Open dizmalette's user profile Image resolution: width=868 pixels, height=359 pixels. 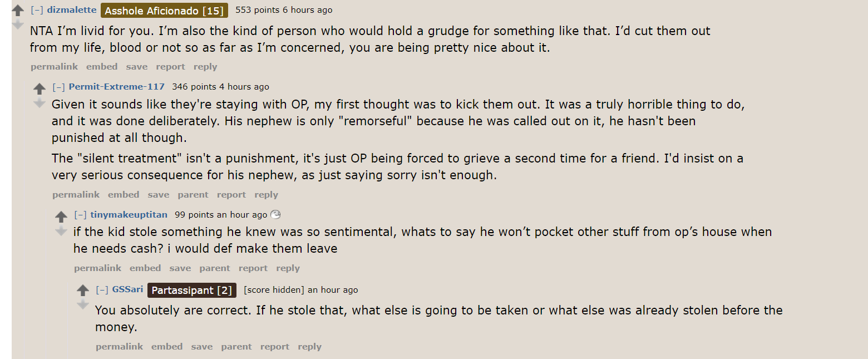tap(72, 10)
